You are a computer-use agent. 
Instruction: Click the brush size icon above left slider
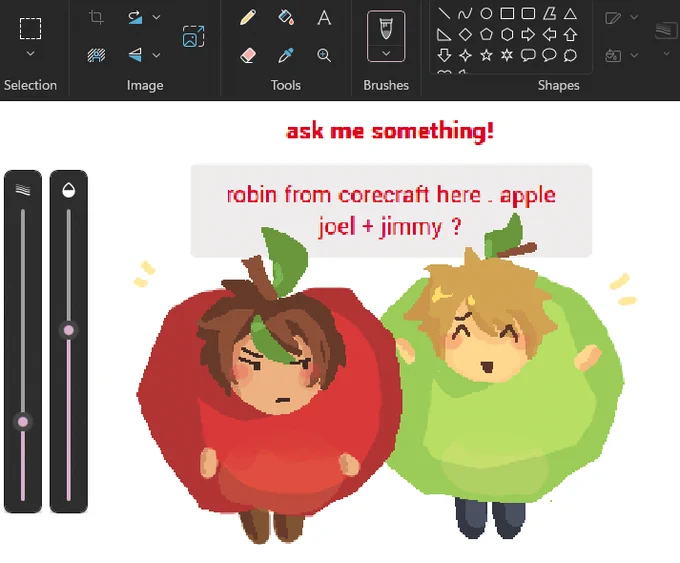(x=23, y=190)
